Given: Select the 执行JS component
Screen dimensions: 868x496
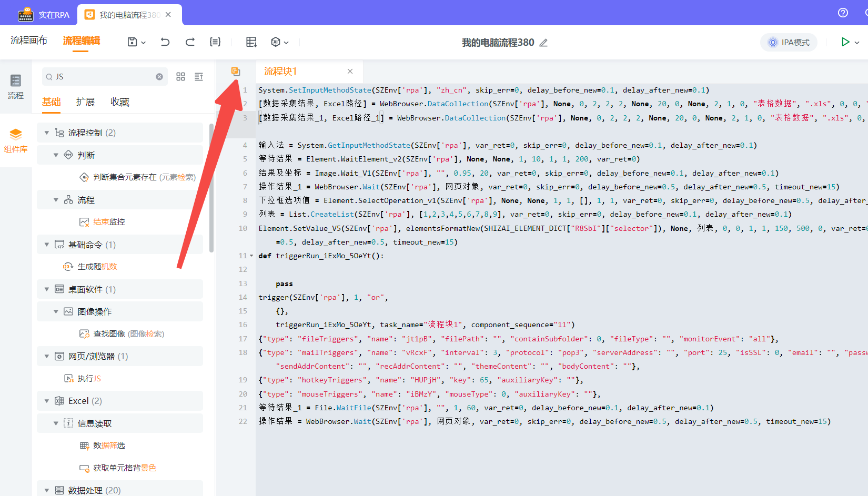Looking at the screenshot, I should [89, 379].
